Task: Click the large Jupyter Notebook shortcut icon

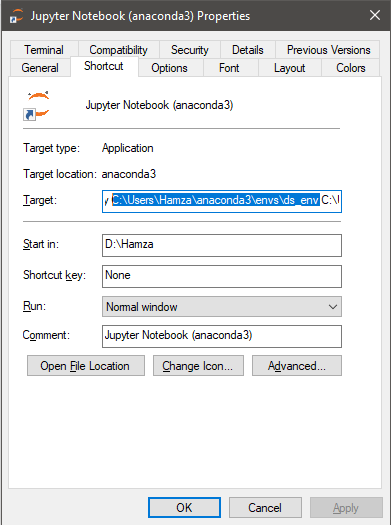Action: click(36, 105)
